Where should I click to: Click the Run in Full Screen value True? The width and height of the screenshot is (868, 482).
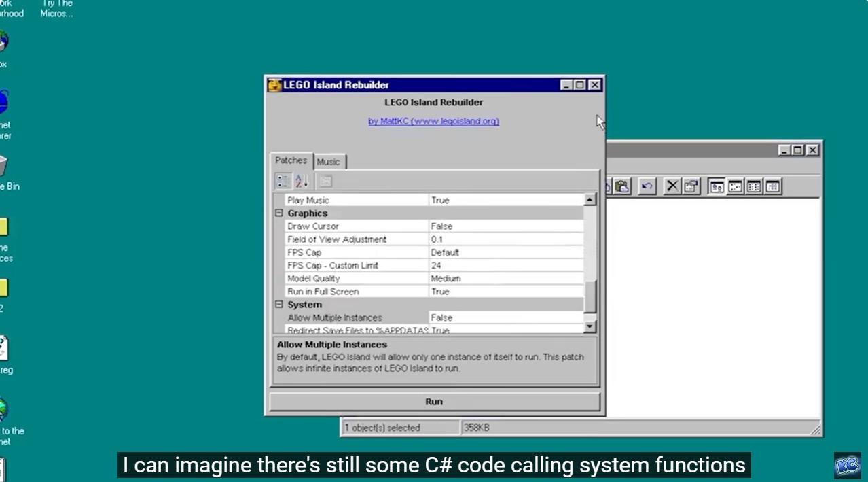(440, 292)
